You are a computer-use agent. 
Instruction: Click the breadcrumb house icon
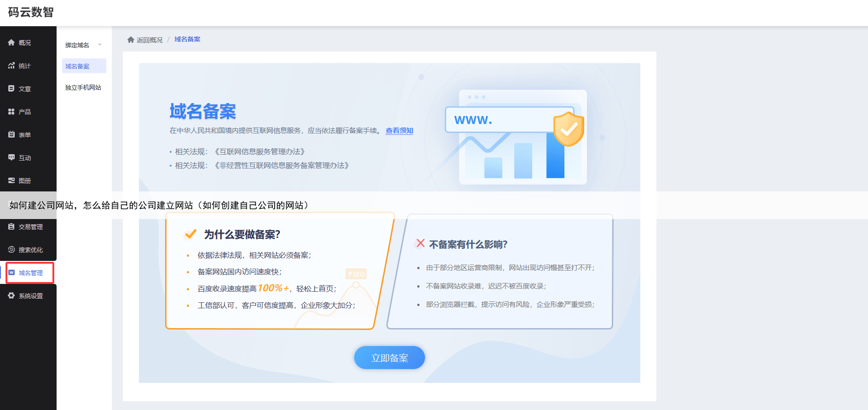[131, 40]
